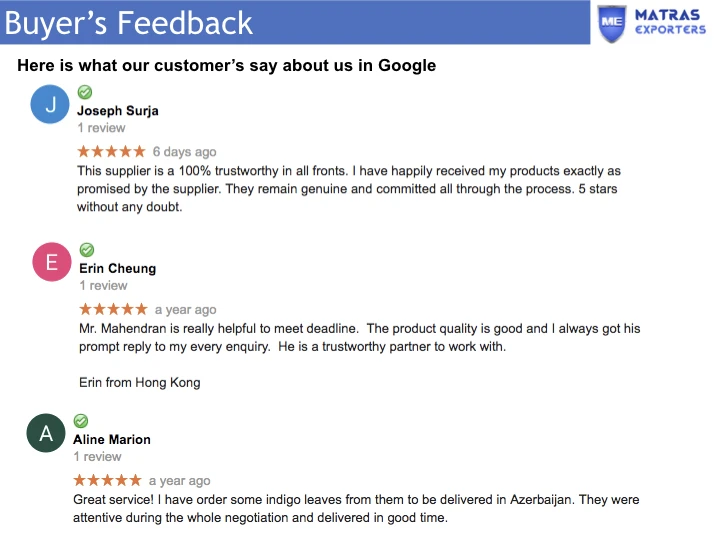The image size is (720, 540).
Task: Click '1 review' under Joseph Surja
Action: (x=101, y=128)
